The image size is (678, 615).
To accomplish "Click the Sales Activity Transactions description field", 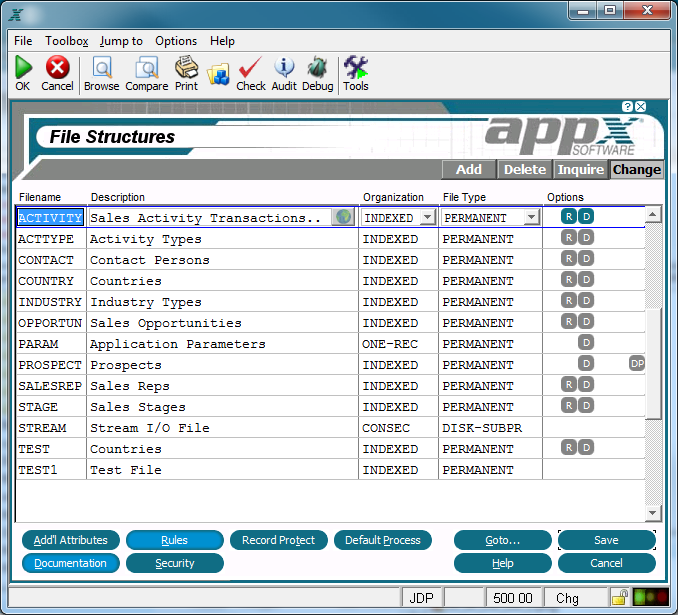I will pyautogui.click(x=210, y=218).
